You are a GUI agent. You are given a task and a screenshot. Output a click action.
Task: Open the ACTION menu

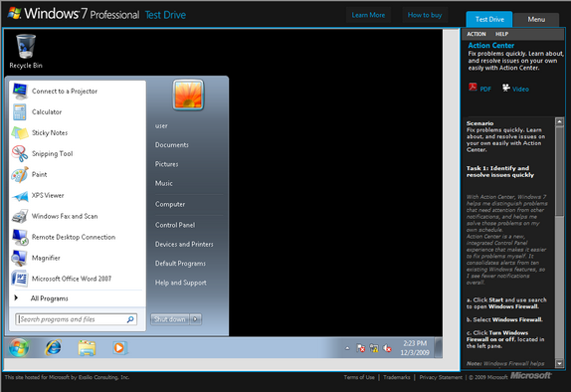click(x=476, y=34)
